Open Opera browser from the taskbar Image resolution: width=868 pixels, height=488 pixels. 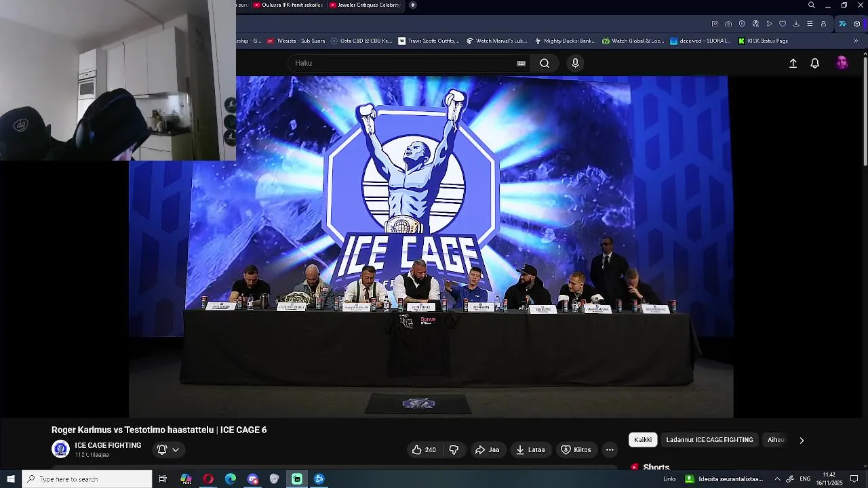coord(208,479)
